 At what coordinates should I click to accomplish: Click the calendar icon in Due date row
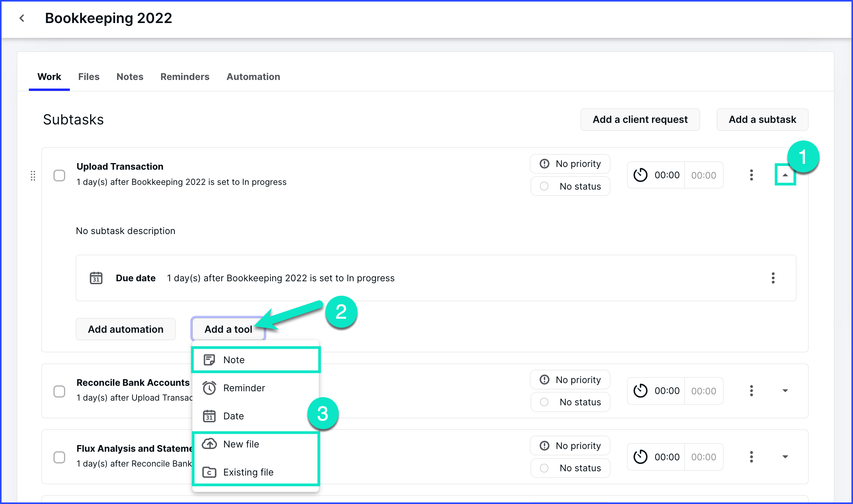point(96,278)
